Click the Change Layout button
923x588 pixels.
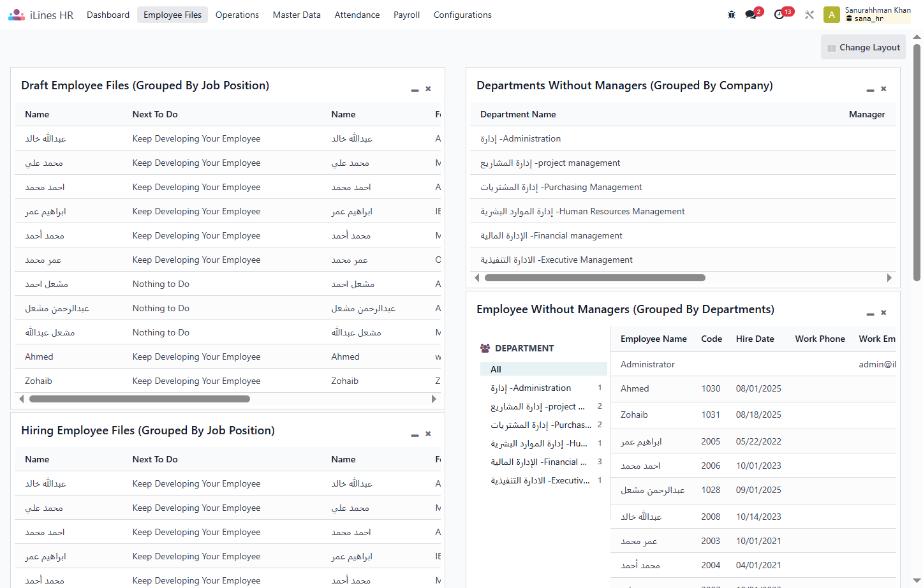[863, 47]
